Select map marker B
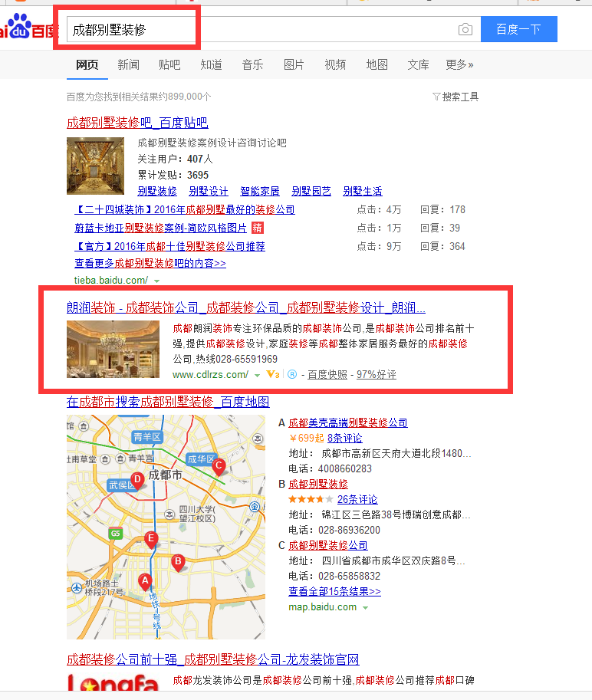This screenshot has width=592, height=700. point(178,563)
